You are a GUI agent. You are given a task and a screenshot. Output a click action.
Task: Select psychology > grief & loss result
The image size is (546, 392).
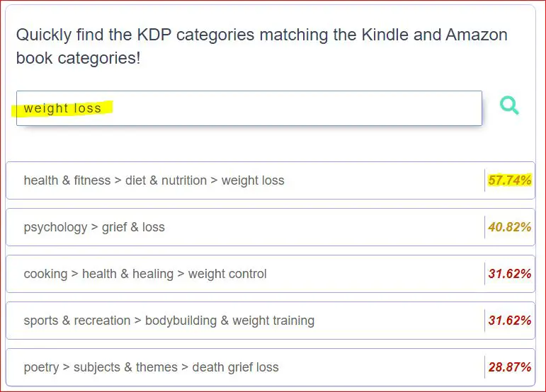click(271, 227)
